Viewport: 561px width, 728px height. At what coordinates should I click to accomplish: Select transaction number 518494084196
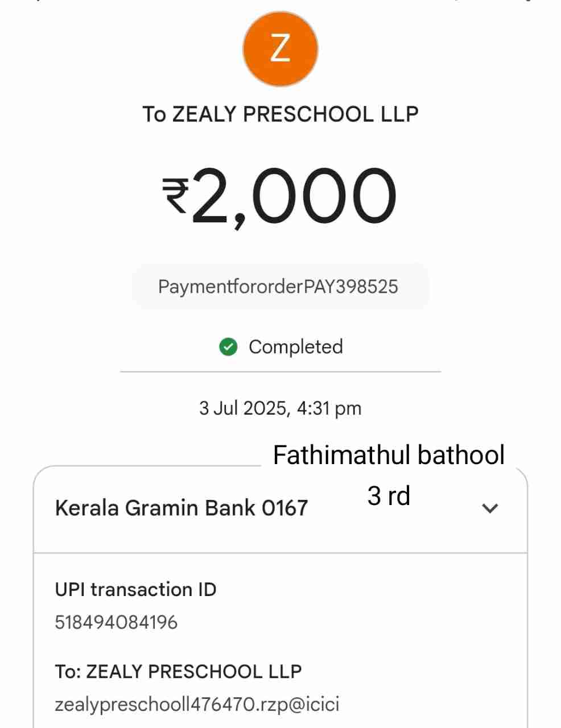coord(116,622)
